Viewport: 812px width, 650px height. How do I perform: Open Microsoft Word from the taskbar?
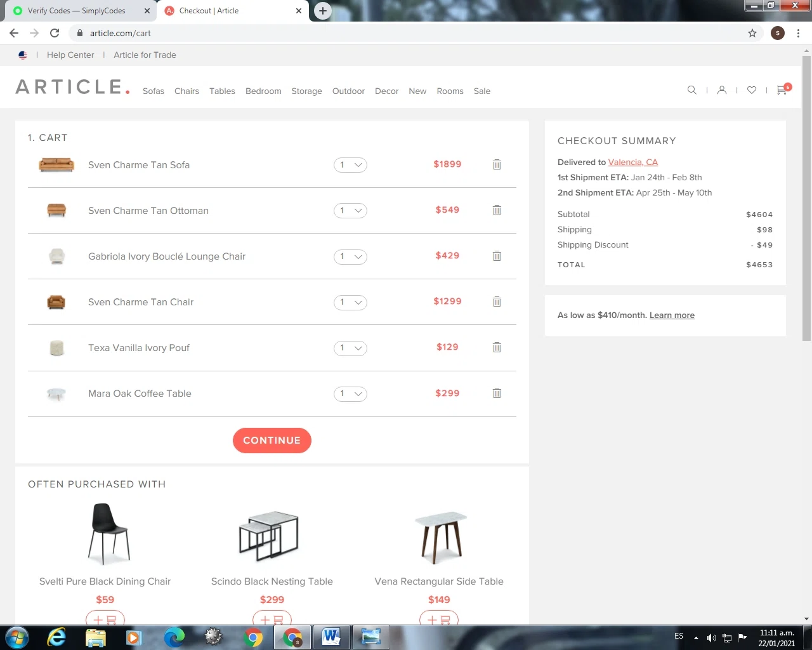pyautogui.click(x=331, y=637)
